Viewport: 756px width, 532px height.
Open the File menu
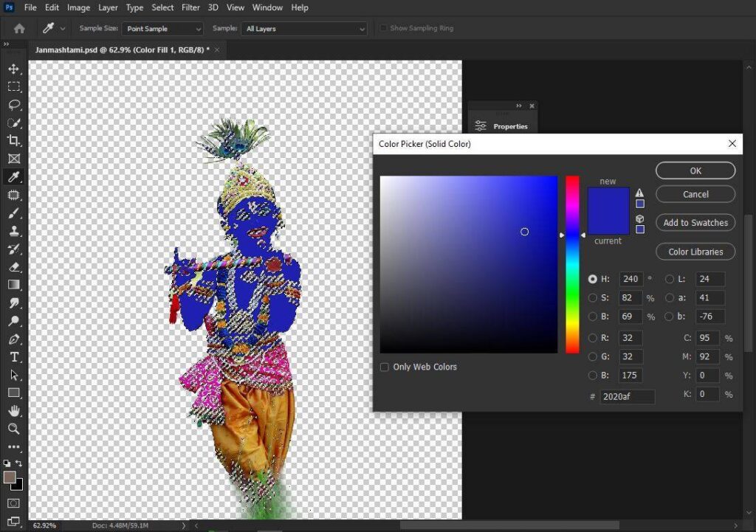(30, 7)
